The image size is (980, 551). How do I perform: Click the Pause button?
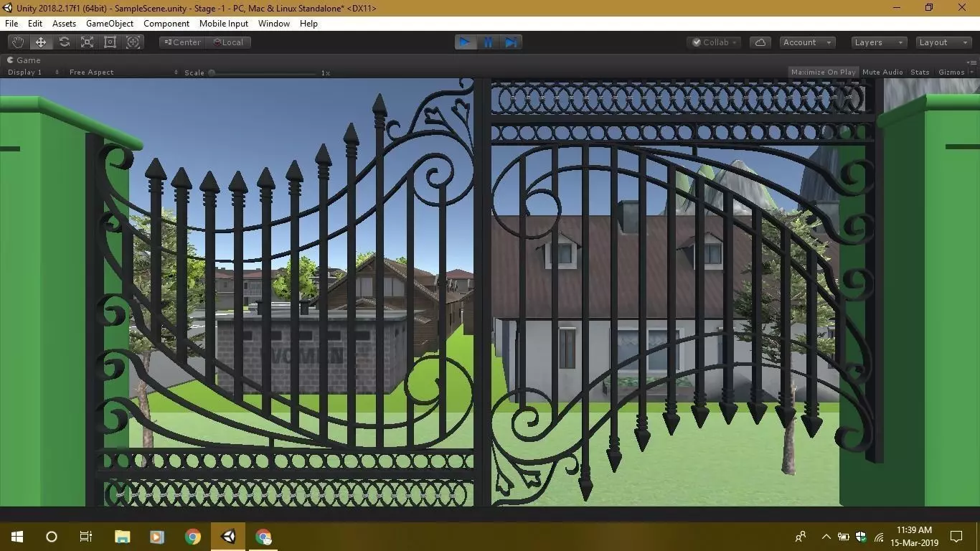click(488, 42)
